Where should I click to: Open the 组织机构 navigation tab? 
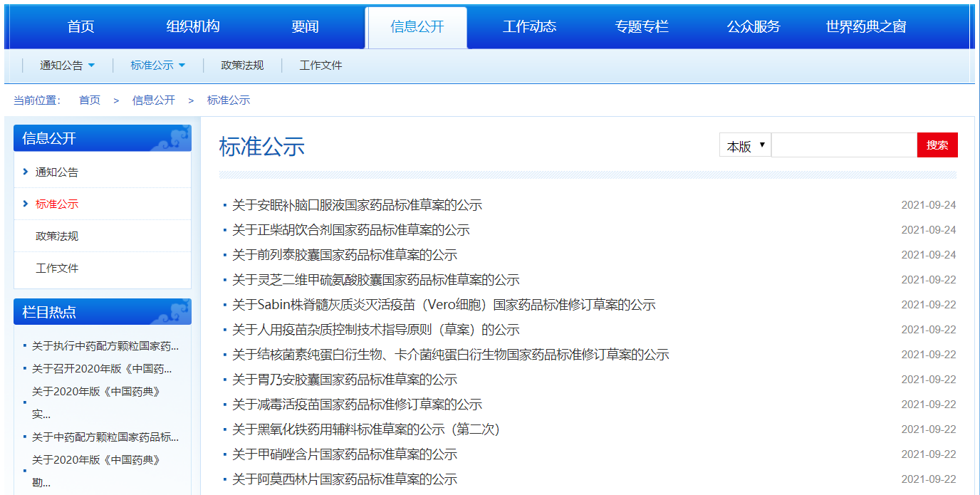(193, 27)
